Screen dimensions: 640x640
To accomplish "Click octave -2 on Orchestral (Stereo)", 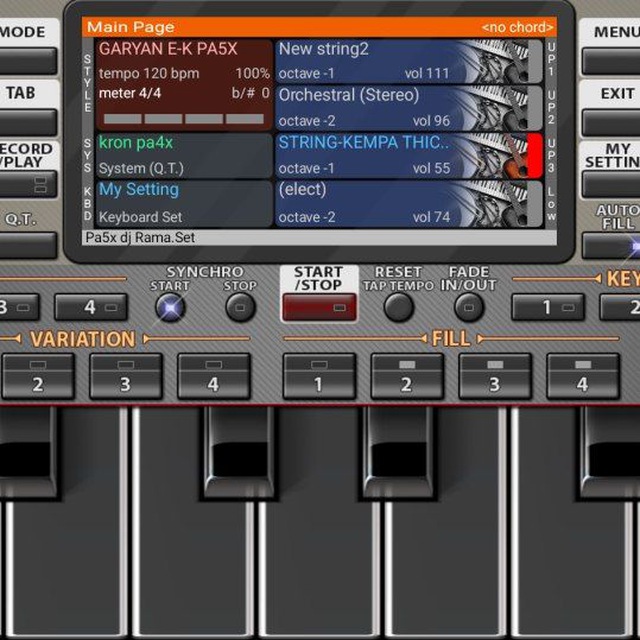I will coord(307,121).
